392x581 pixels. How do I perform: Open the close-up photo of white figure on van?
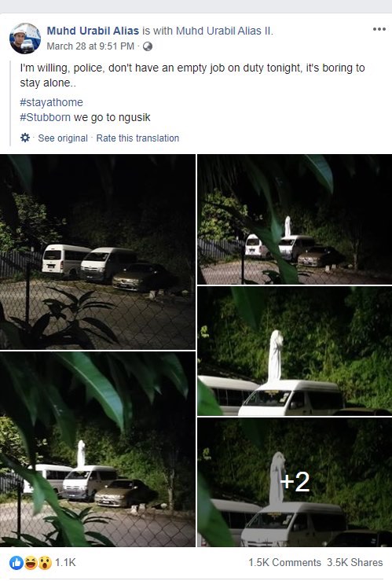point(295,351)
